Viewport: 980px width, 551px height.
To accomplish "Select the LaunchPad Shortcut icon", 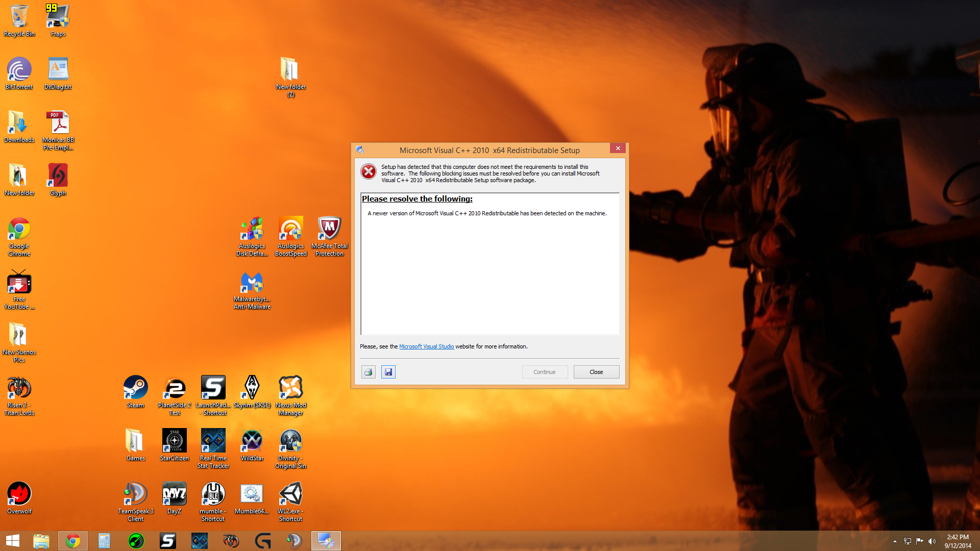I will tap(213, 395).
